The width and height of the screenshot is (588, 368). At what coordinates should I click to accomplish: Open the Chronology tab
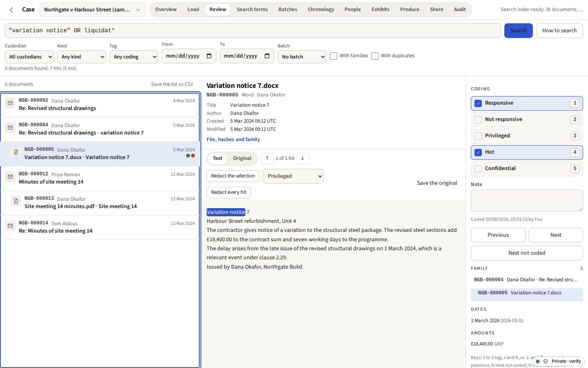pyautogui.click(x=321, y=9)
